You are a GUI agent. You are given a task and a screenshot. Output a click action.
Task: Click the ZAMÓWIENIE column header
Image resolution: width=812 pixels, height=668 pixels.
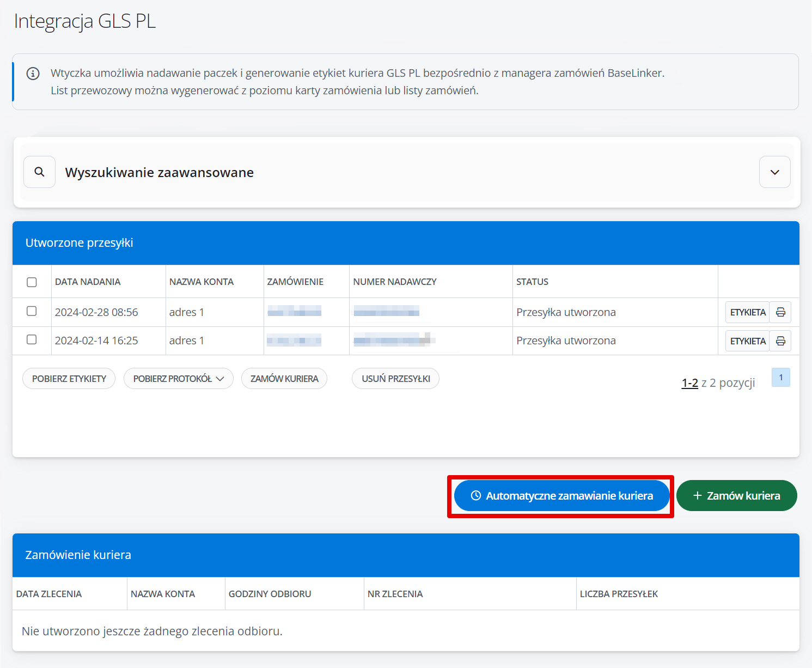coord(295,282)
